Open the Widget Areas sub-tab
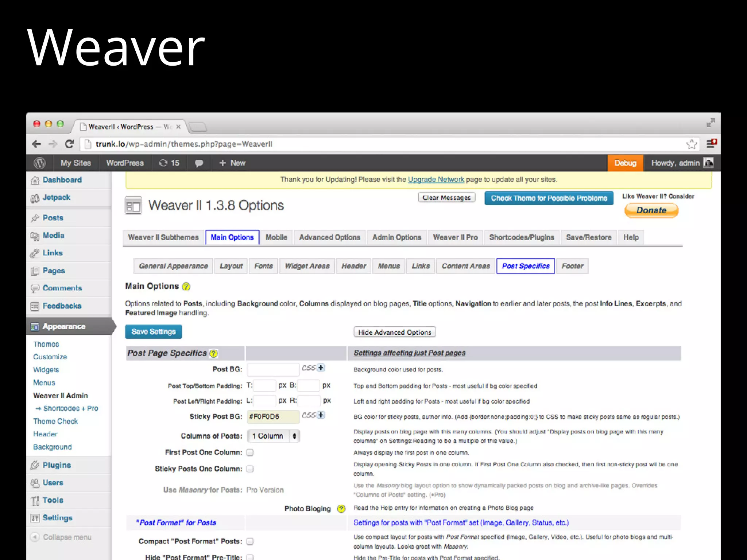The height and width of the screenshot is (560, 747). pos(307,266)
